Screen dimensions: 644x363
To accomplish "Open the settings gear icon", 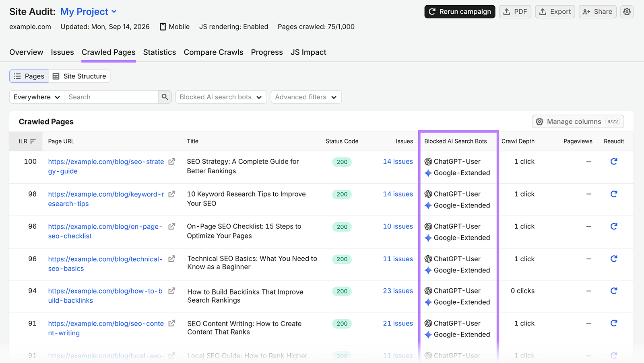I will pos(627,12).
